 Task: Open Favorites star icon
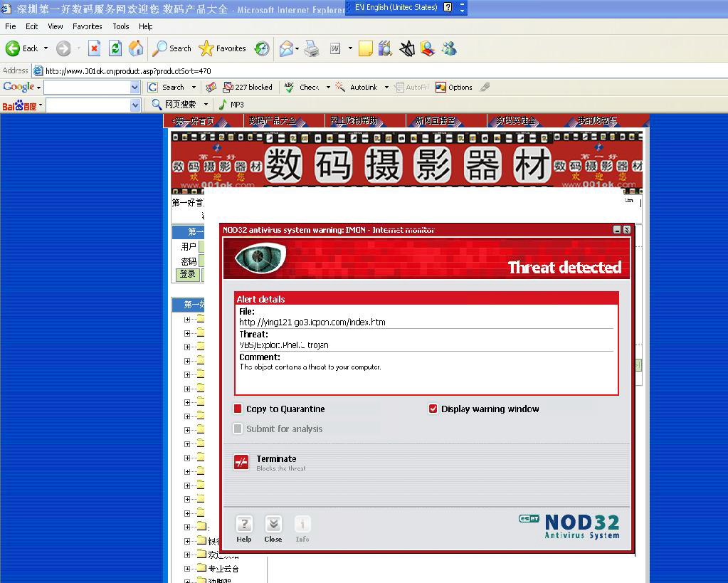pos(206,48)
